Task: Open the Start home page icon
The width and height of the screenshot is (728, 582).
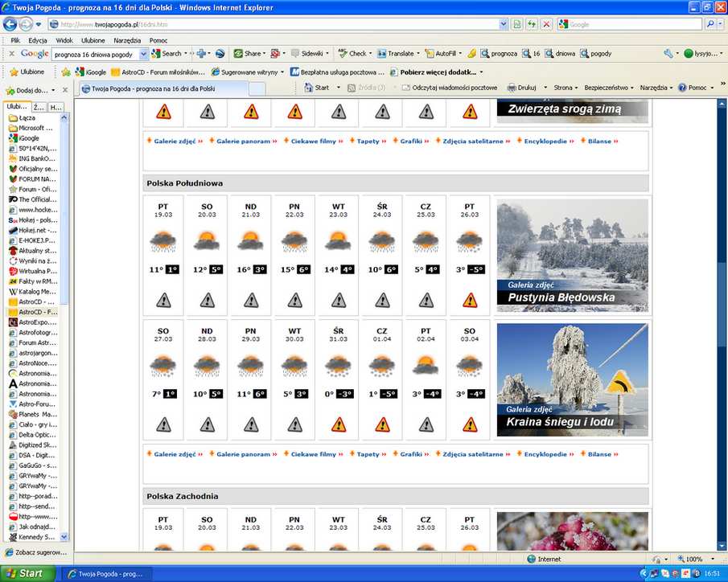Action: click(x=317, y=88)
